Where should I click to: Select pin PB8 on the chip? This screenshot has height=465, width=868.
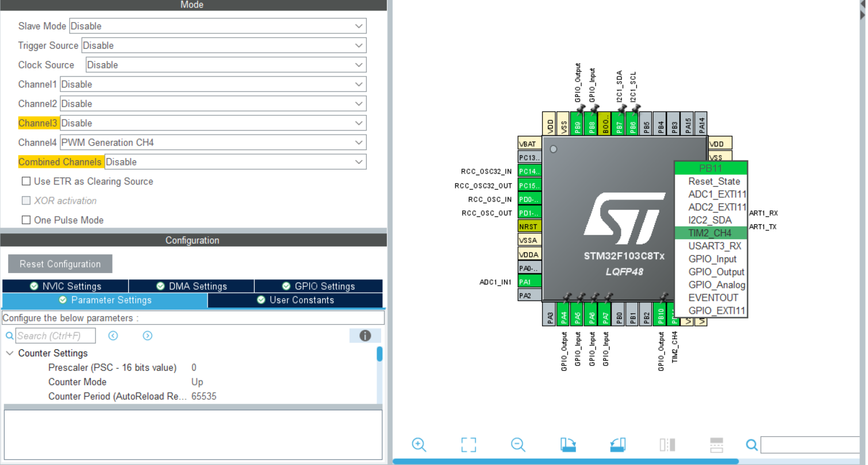tap(592, 124)
